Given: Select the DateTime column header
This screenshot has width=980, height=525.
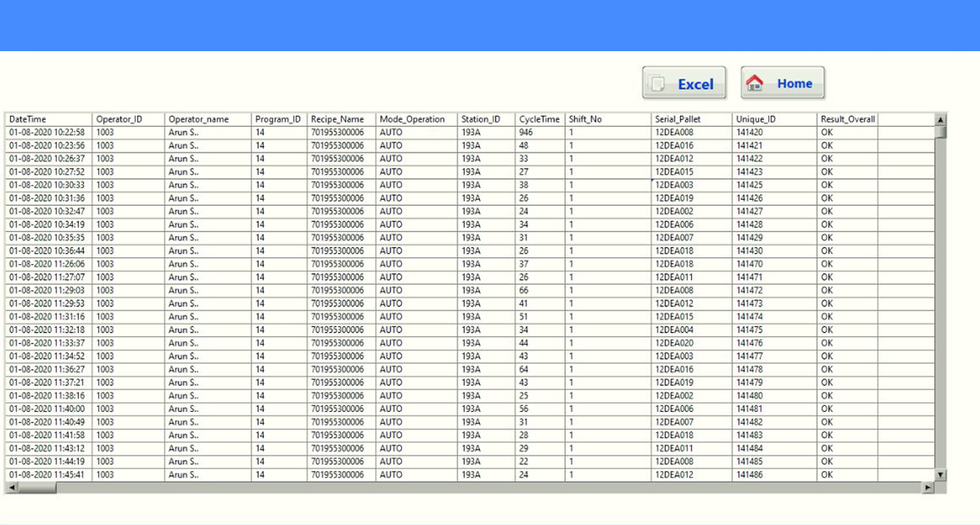Looking at the screenshot, I should [x=48, y=119].
